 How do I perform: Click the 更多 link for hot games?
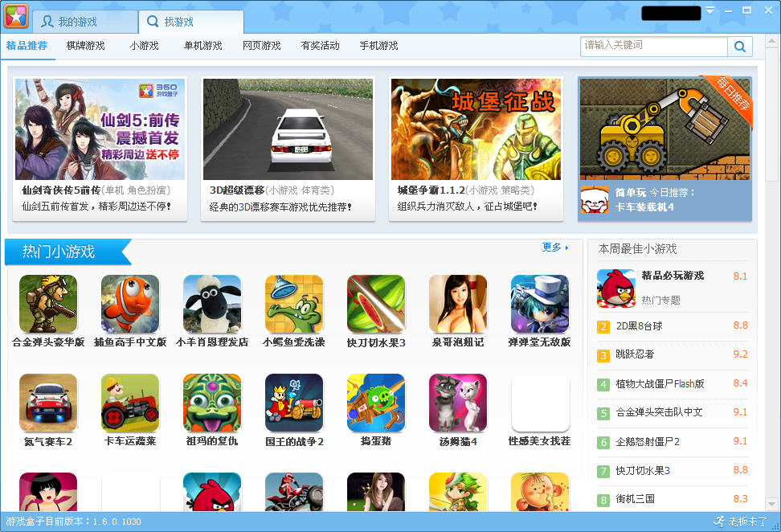tap(555, 247)
